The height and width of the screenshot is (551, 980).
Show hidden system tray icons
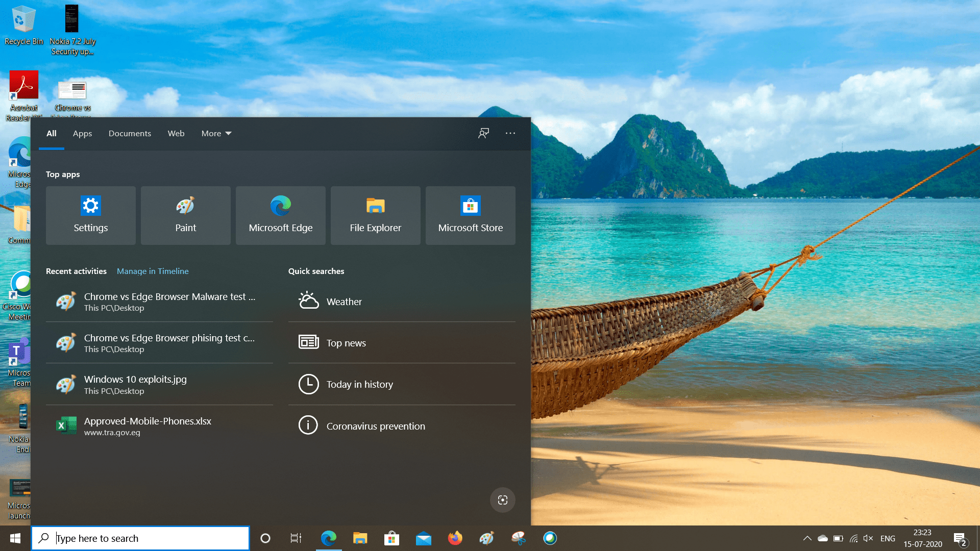click(807, 538)
